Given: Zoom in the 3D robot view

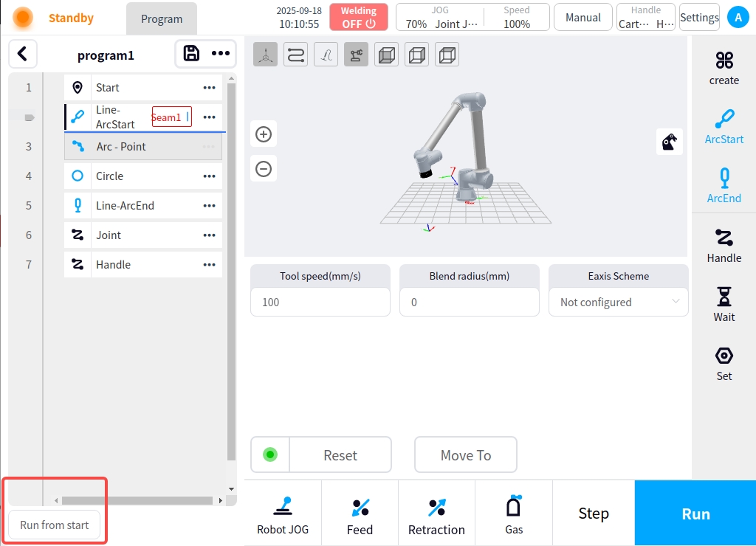Looking at the screenshot, I should point(264,134).
